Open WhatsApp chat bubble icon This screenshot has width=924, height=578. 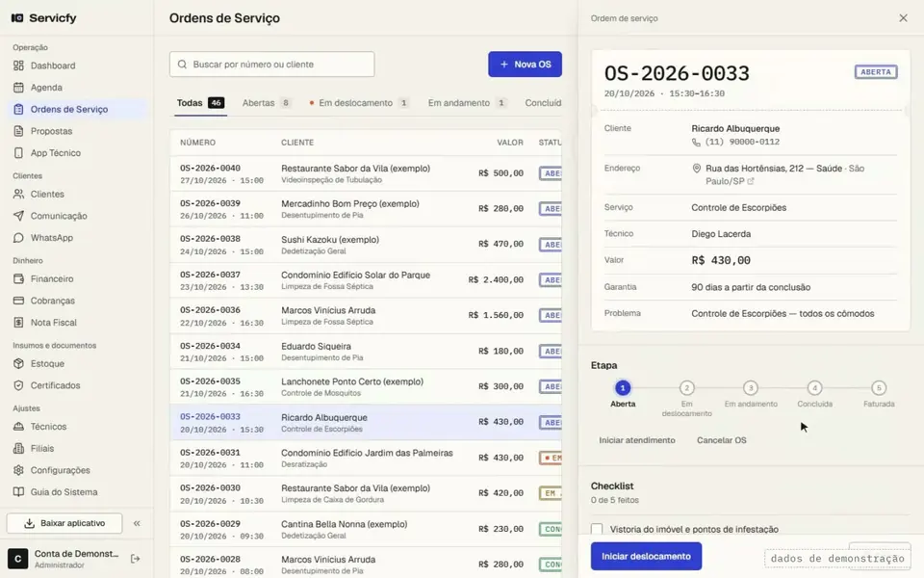pyautogui.click(x=18, y=238)
